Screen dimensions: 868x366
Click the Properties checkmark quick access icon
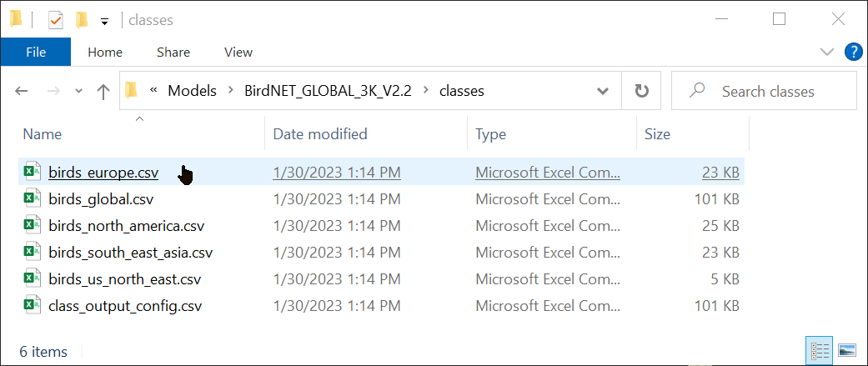coord(56,21)
